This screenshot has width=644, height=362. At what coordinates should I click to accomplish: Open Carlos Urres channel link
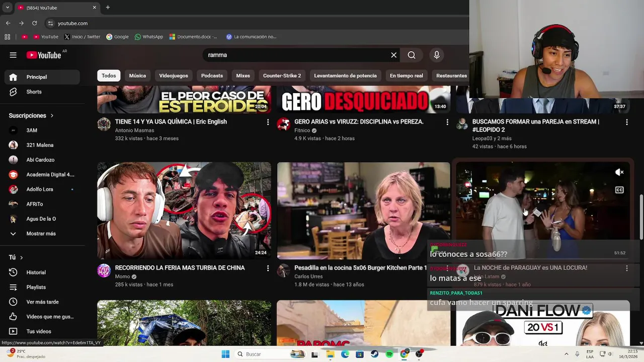pyautogui.click(x=310, y=277)
